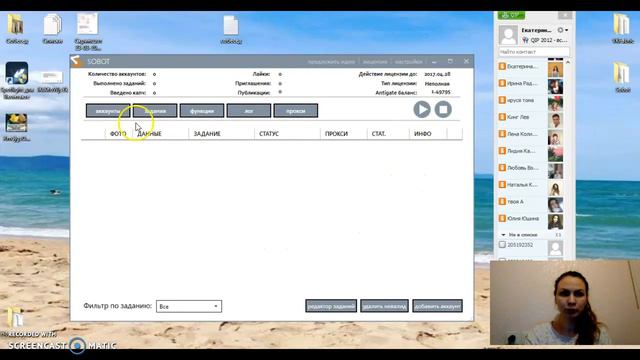This screenshot has width=640, height=360.
Task: Click the редактор заданий button
Action: tap(331, 306)
